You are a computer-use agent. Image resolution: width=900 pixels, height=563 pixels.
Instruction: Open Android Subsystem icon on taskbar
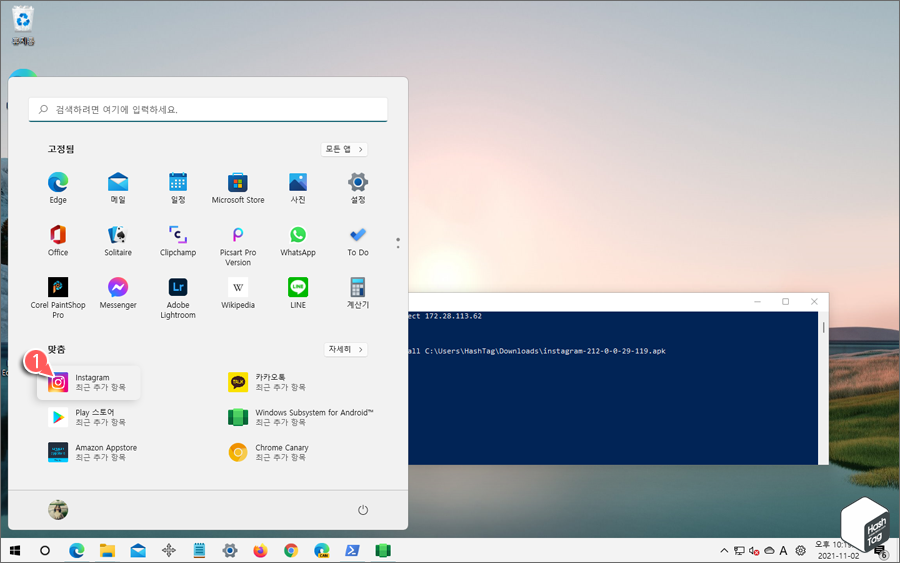click(383, 551)
